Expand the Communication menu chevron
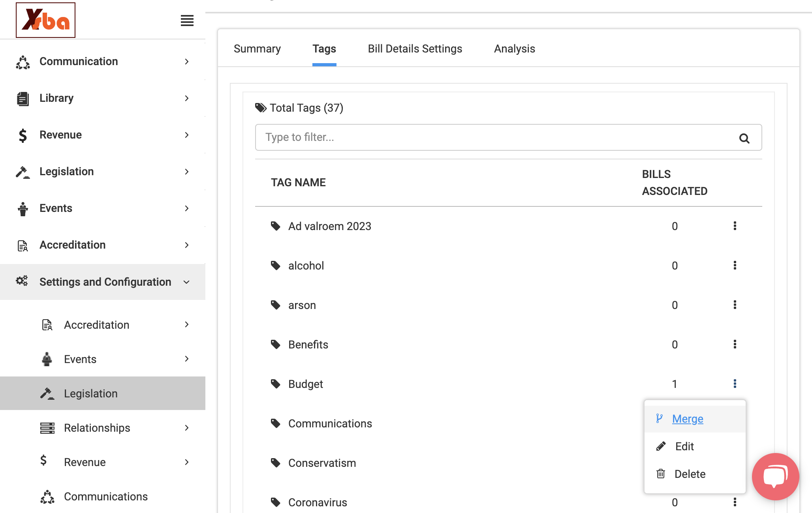The height and width of the screenshot is (513, 812). click(187, 62)
